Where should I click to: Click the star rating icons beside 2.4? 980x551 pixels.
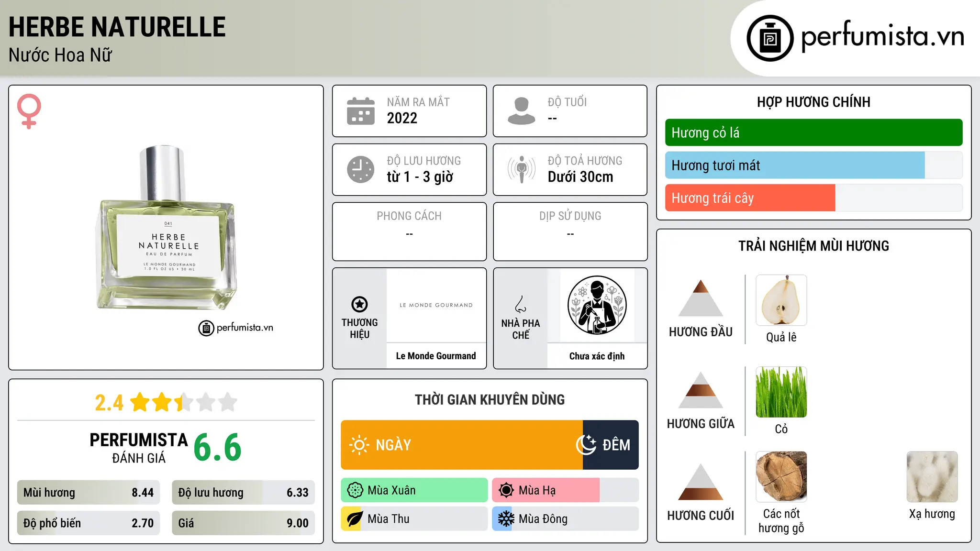coord(183,402)
